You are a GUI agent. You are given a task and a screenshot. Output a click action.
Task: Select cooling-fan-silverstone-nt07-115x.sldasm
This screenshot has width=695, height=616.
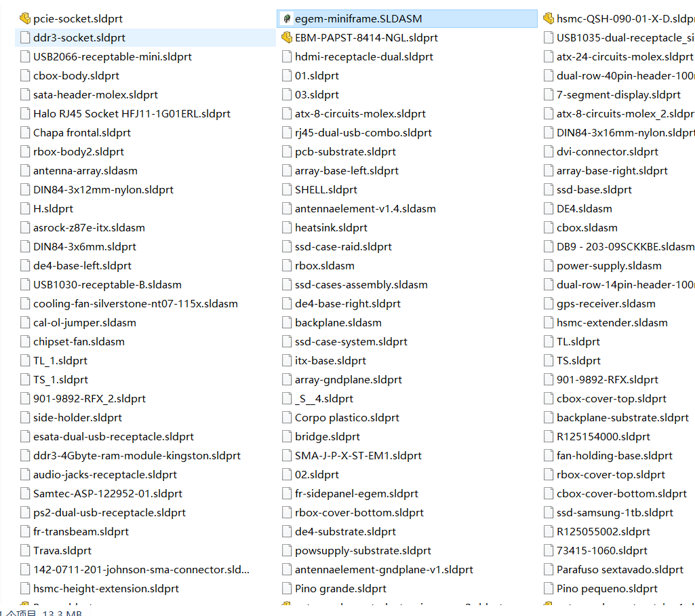point(136,304)
